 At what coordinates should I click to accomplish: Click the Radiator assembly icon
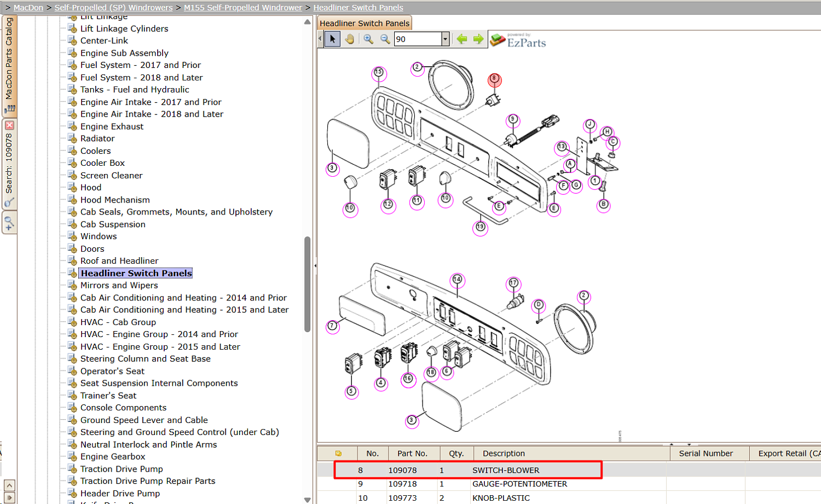click(72, 138)
